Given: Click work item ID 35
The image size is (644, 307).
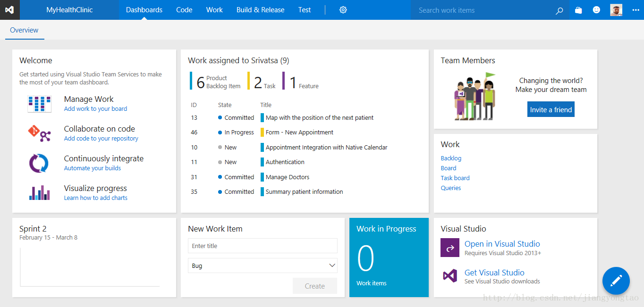Looking at the screenshot, I should (194, 192).
